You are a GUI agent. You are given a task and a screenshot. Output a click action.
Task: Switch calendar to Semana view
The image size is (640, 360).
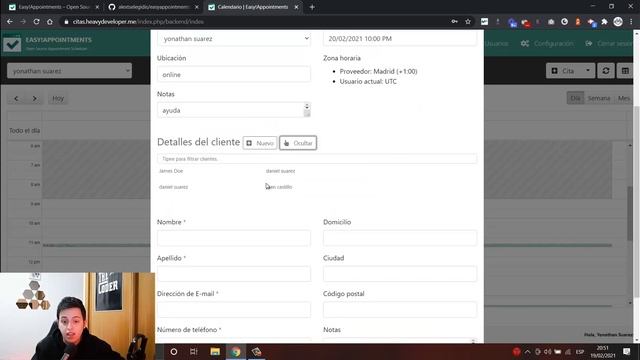(599, 98)
